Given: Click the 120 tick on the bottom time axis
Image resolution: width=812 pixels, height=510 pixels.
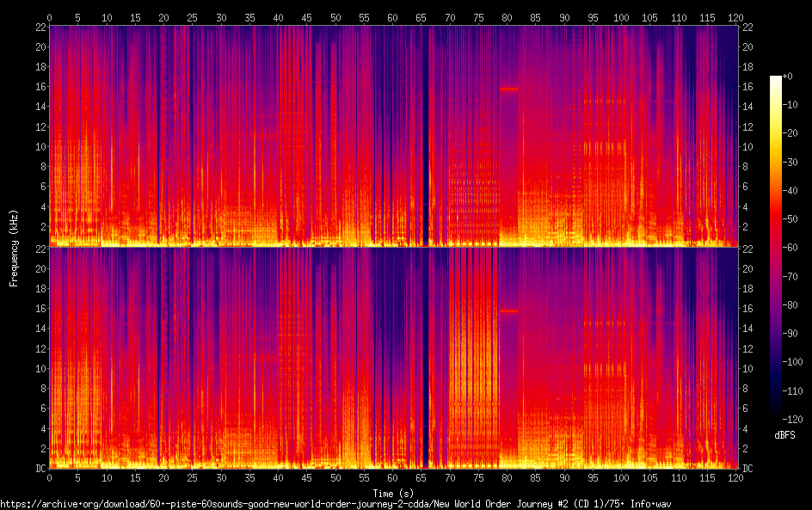Looking at the screenshot, I should click(735, 477).
